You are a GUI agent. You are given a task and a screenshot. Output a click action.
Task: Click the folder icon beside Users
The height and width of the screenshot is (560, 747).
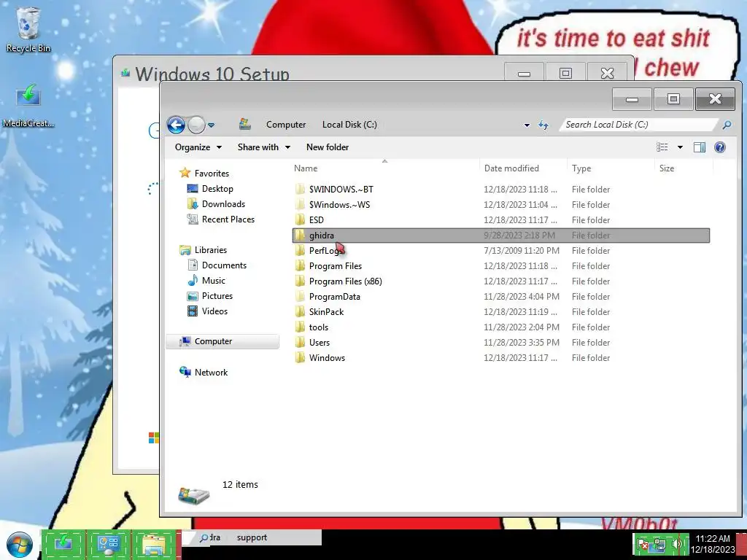click(x=300, y=343)
